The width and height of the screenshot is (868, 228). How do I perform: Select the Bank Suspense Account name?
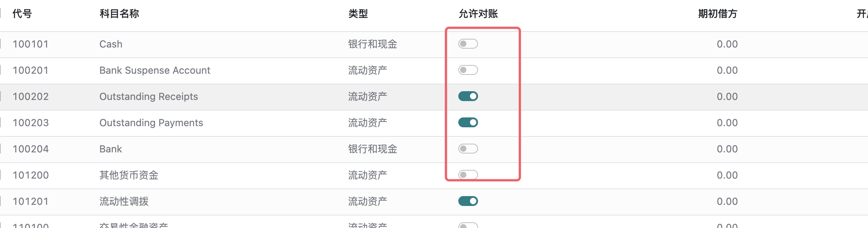coord(155,71)
